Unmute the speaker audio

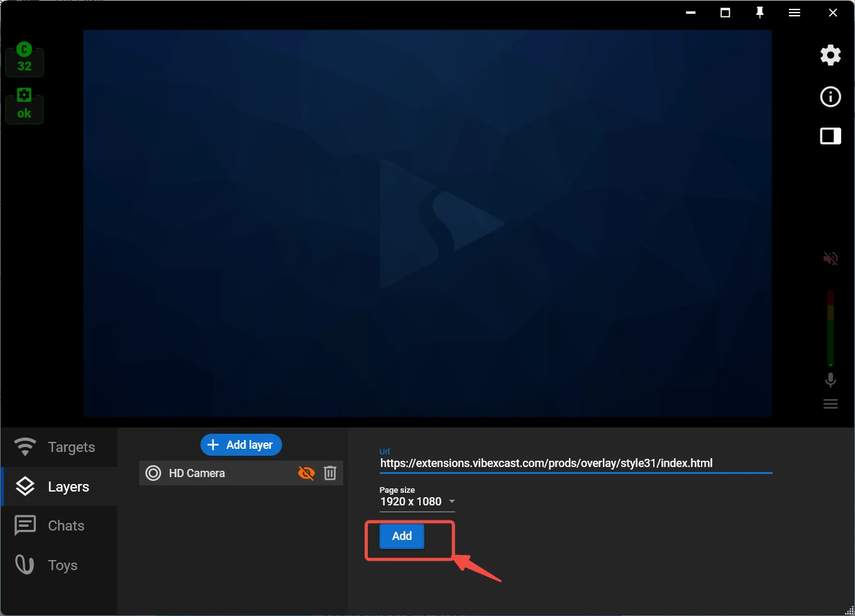[830, 258]
